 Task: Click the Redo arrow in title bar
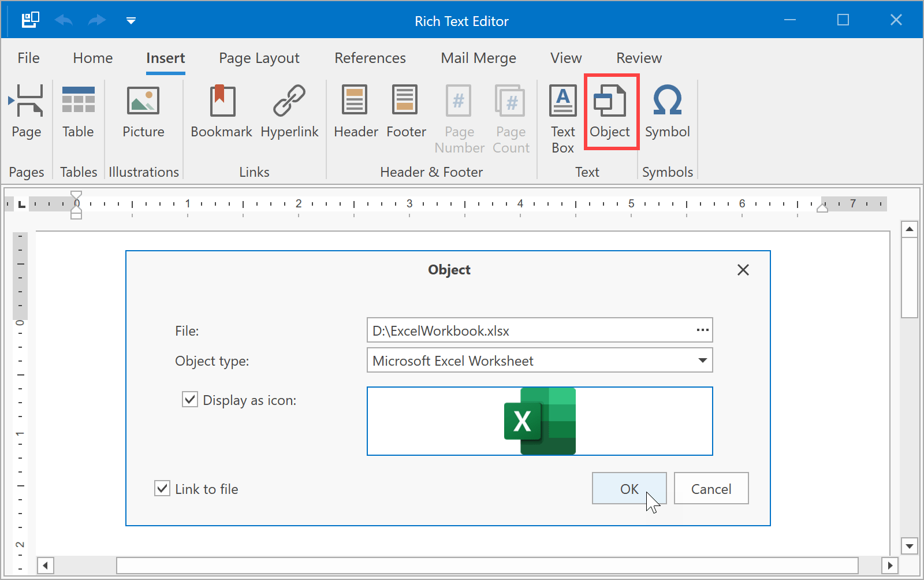[97, 21]
